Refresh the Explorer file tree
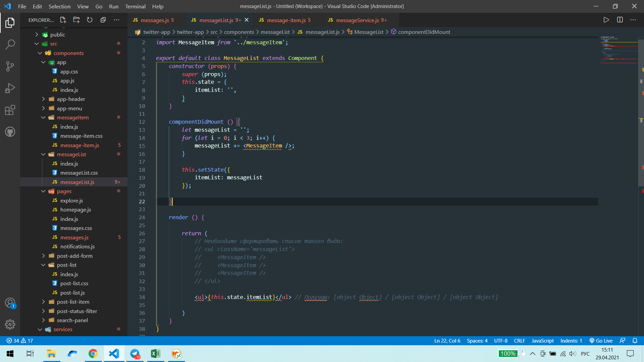This screenshot has width=644, height=362. click(90, 20)
